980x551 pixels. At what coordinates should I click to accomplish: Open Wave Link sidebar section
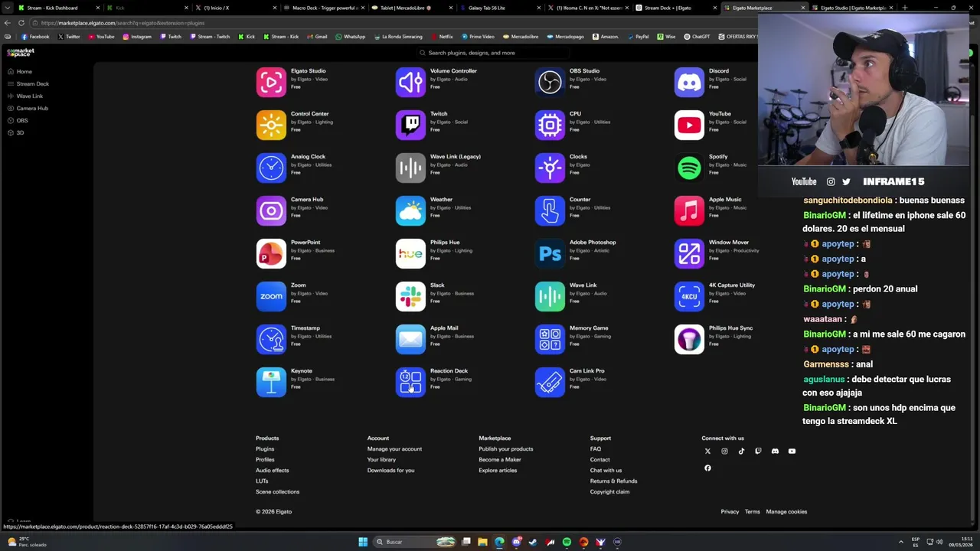24,96
